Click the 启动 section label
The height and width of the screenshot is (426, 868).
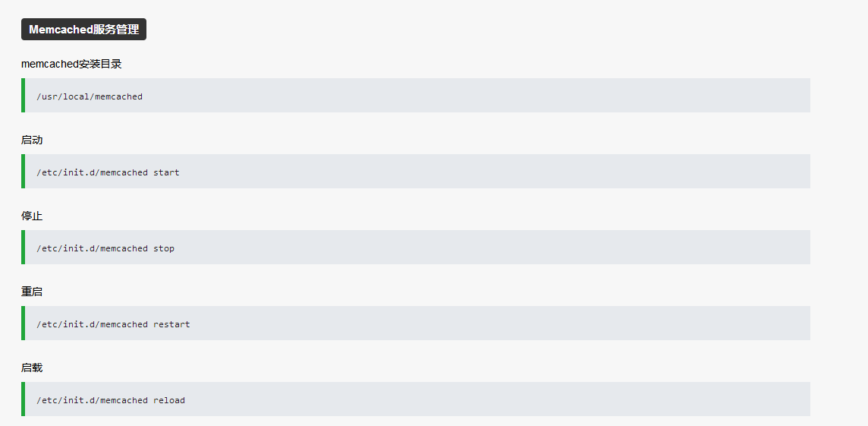point(32,140)
